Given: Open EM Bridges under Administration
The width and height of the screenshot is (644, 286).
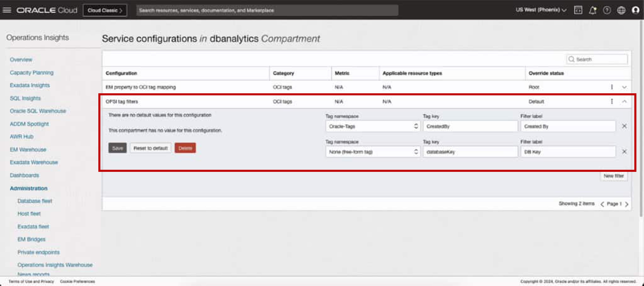Looking at the screenshot, I should (31, 239).
